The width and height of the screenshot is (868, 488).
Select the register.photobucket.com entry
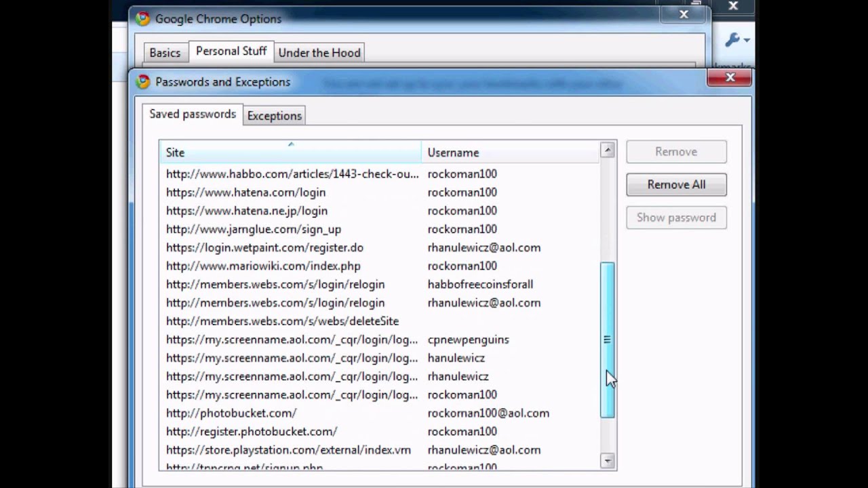pyautogui.click(x=380, y=431)
